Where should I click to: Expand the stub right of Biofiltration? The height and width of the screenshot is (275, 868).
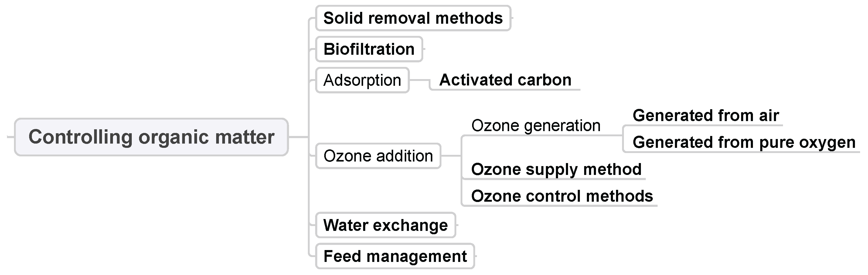[424, 49]
